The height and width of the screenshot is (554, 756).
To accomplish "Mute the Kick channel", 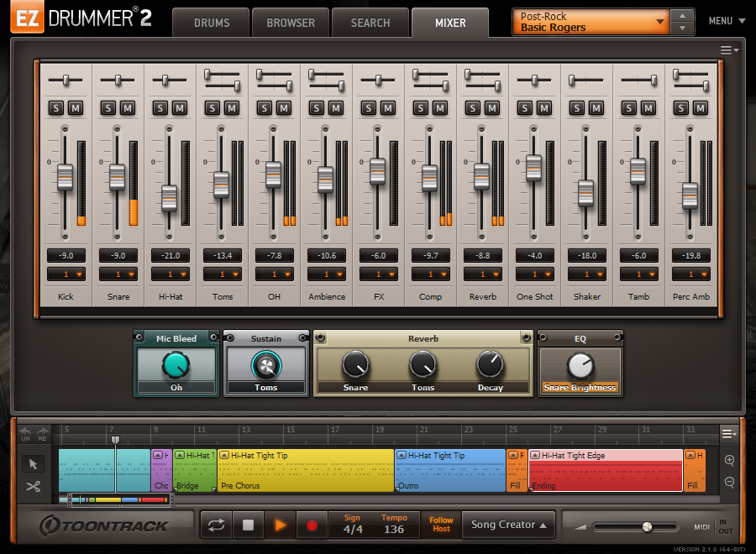I will coord(76,108).
